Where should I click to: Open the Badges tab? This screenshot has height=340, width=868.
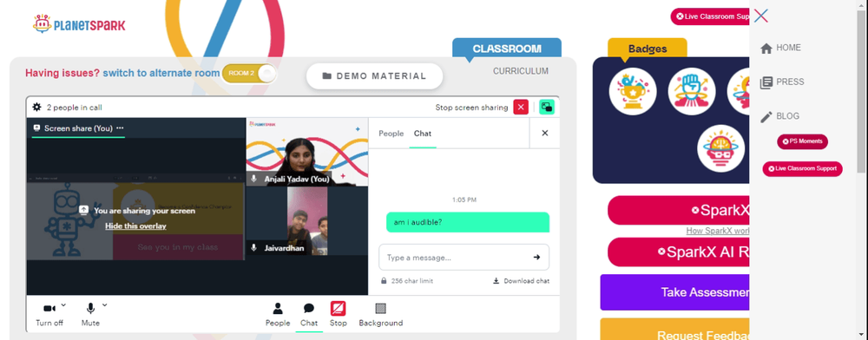(x=648, y=49)
